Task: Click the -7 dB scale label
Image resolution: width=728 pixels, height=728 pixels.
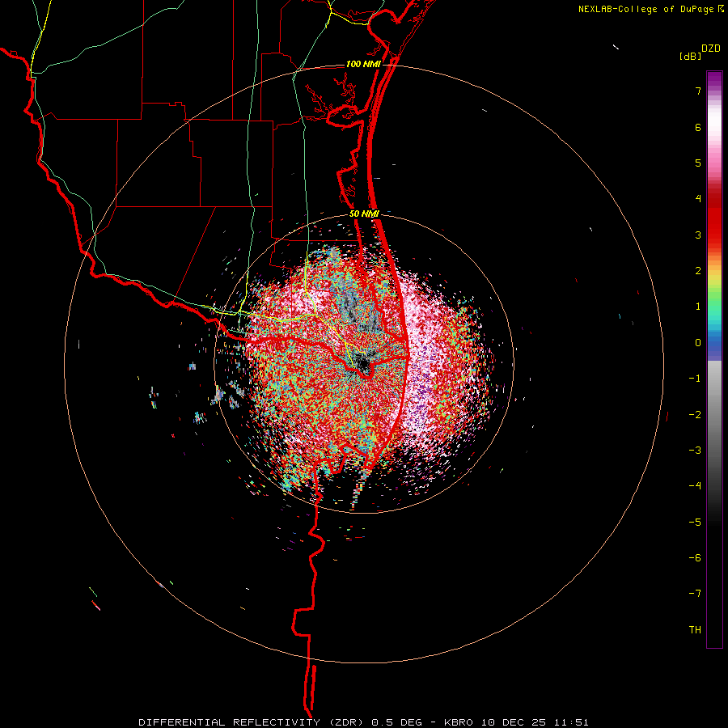Action: [x=695, y=594]
